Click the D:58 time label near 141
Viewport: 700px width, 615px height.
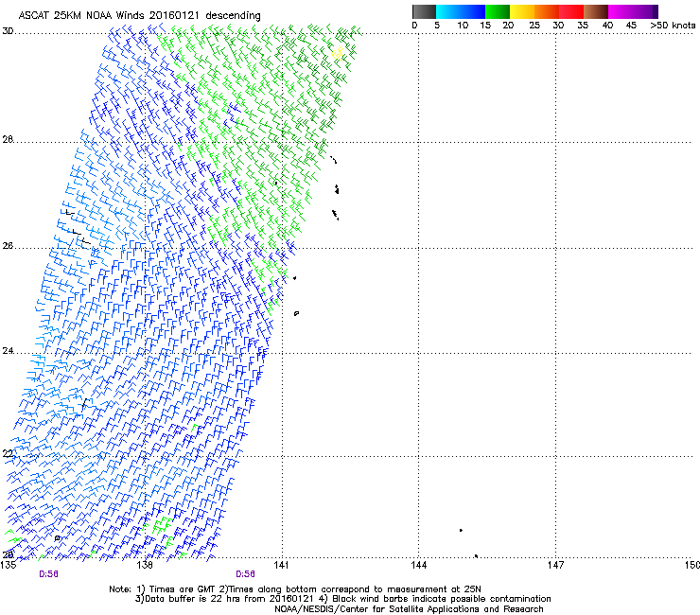pos(246,574)
